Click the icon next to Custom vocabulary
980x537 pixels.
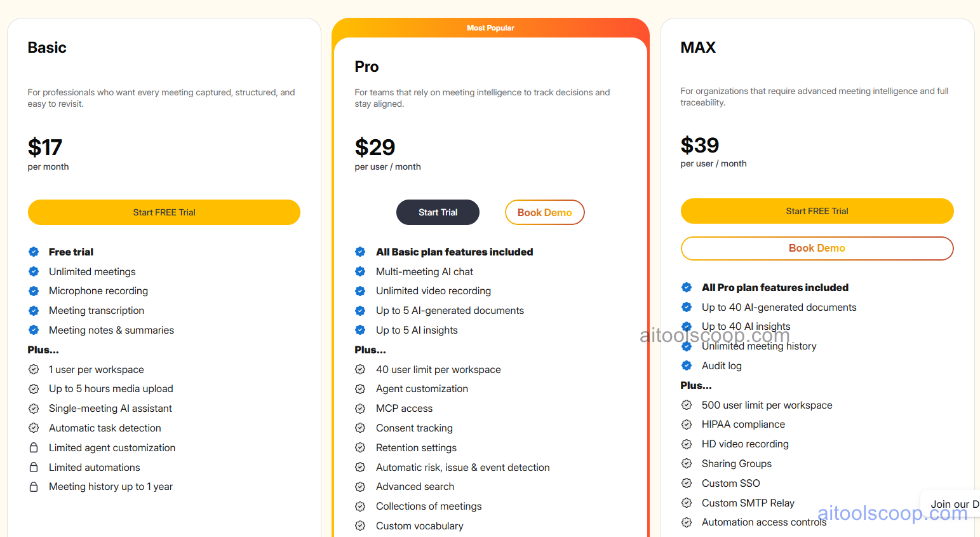pos(361,526)
